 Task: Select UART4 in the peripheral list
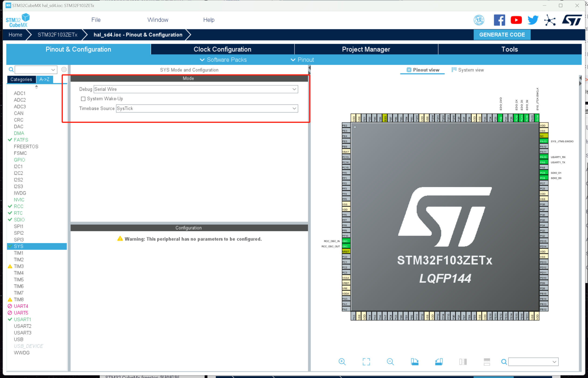click(21, 306)
